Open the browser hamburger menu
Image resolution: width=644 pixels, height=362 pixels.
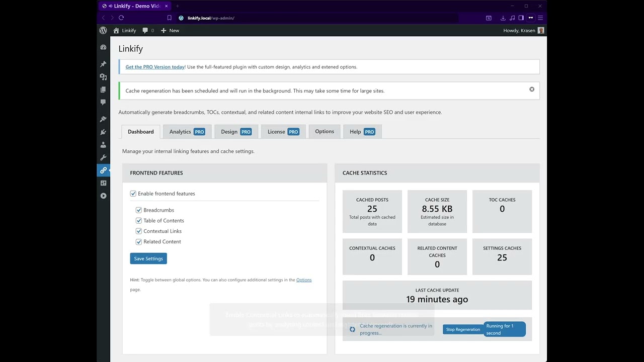[x=540, y=18]
